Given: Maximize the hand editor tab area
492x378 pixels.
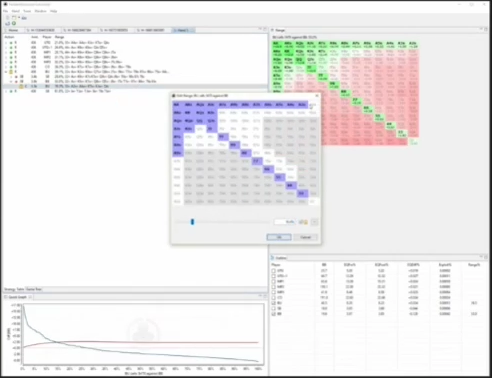Looking at the screenshot, I should 265,30.
